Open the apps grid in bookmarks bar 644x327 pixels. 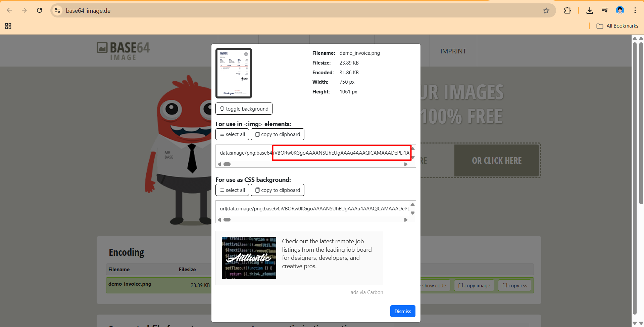[8, 26]
